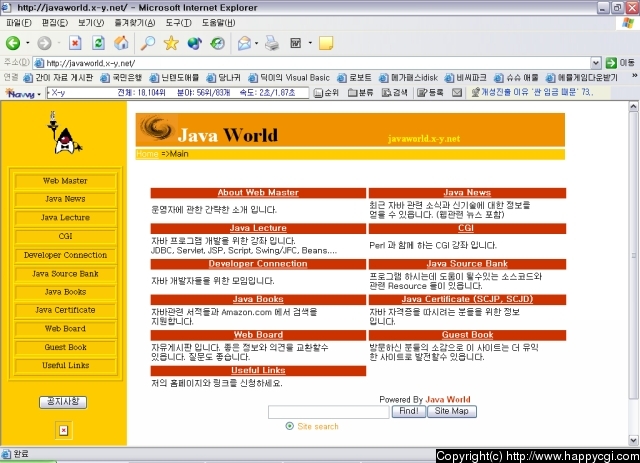Open the Web Board heading link
The width and height of the screenshot is (640, 463).
tap(258, 335)
